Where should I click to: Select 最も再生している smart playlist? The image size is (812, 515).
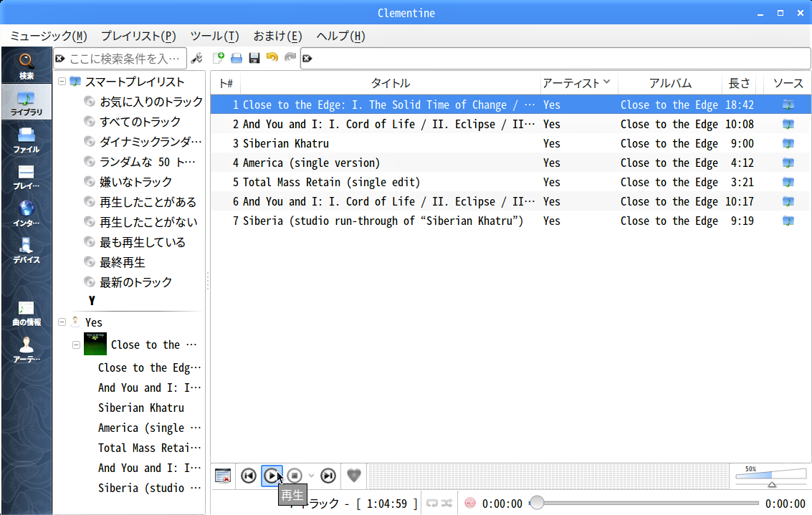tap(143, 242)
